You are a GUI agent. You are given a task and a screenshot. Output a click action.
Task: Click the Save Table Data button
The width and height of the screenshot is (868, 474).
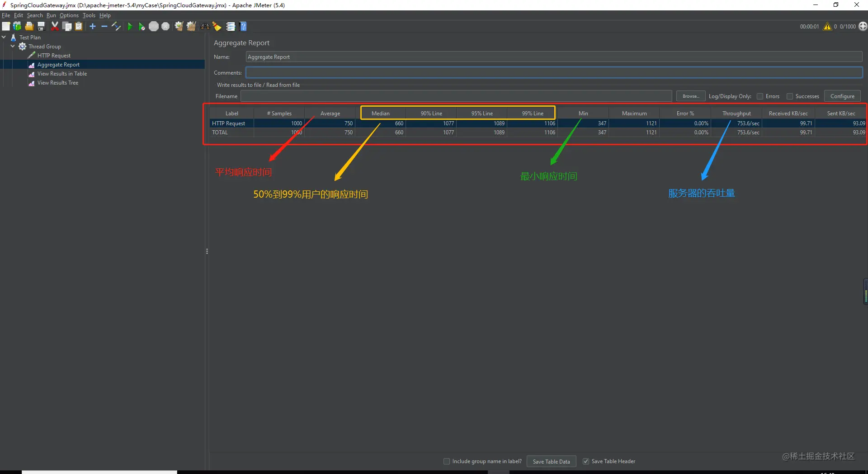click(551, 461)
